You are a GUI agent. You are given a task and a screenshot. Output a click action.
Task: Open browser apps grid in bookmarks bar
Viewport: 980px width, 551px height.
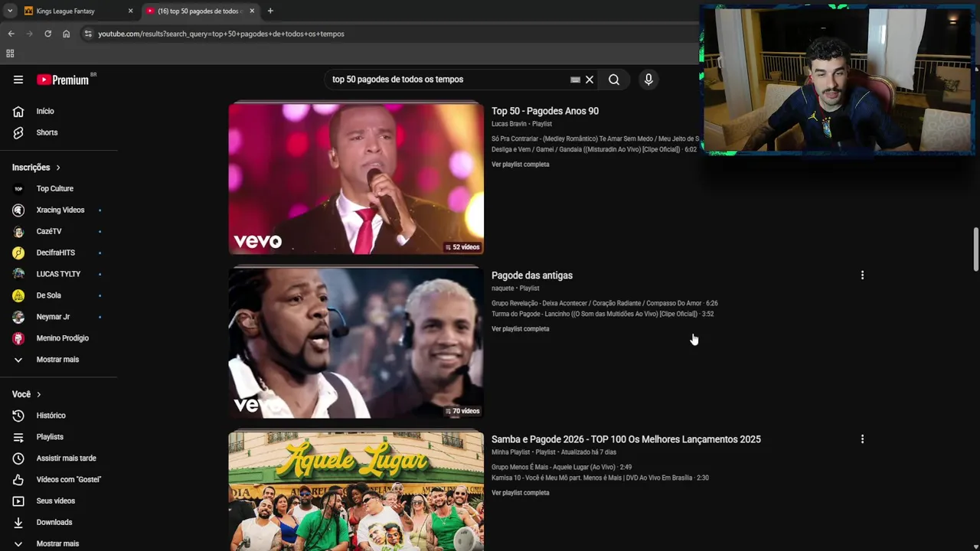pyautogui.click(x=10, y=54)
